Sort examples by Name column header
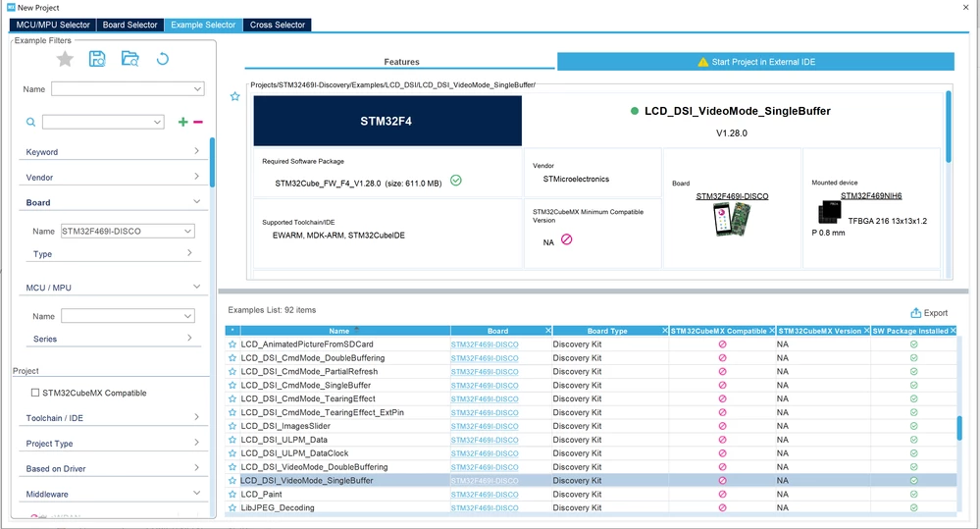This screenshot has width=980, height=529. click(x=339, y=331)
